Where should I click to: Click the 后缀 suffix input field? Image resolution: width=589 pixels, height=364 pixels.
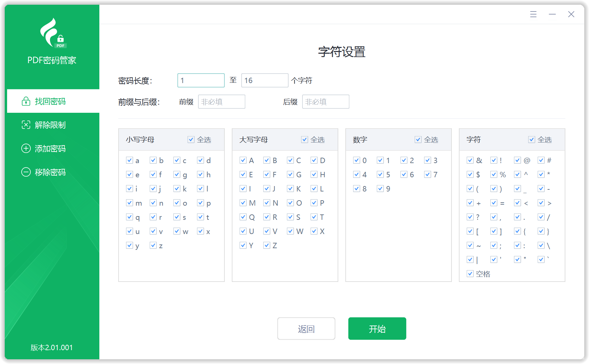tap(326, 102)
